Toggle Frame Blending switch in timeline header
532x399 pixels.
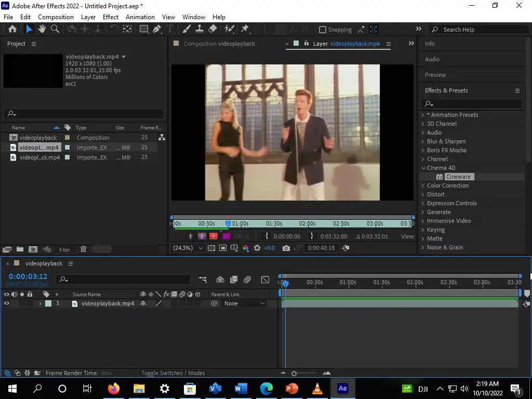coord(234,280)
